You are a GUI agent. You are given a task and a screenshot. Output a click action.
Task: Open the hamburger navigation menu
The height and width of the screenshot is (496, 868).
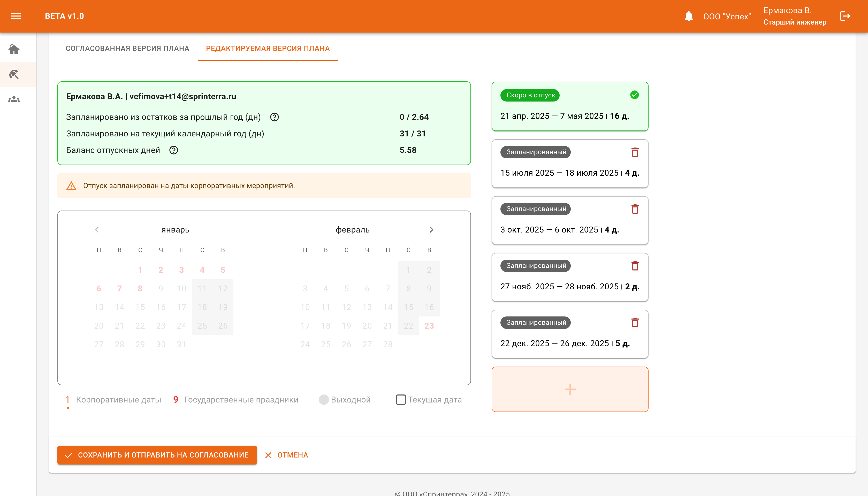tap(16, 16)
